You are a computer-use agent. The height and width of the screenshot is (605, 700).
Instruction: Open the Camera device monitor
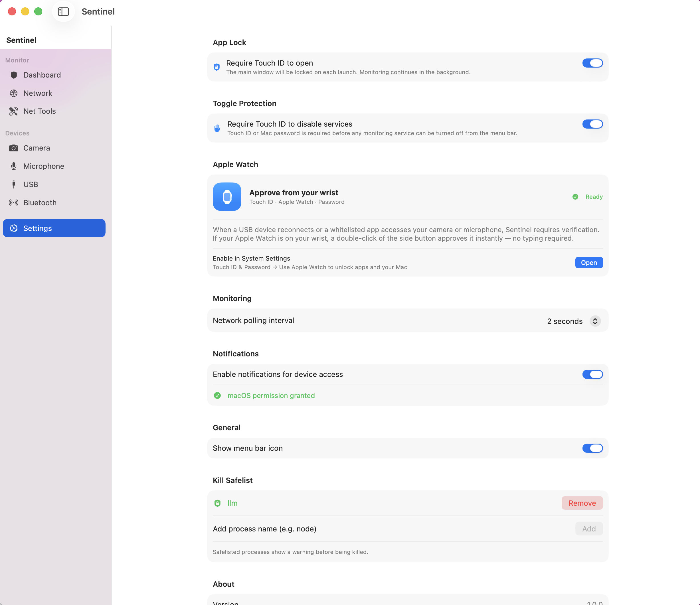point(36,148)
